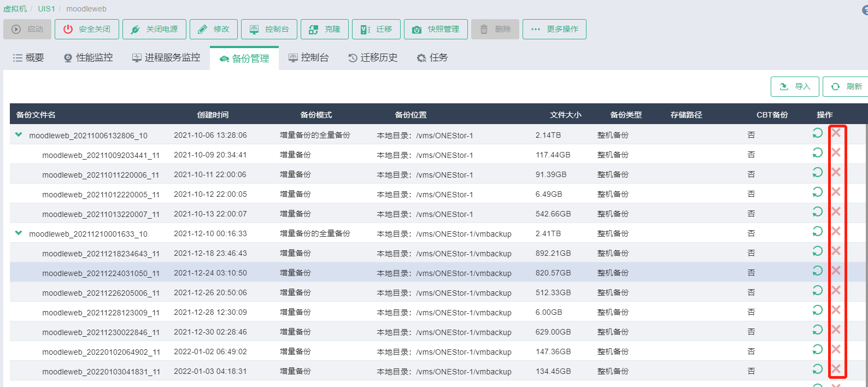Collapse the moodleweb_20211006132806_10 backup group
This screenshot has width=868, height=387.
19,134
